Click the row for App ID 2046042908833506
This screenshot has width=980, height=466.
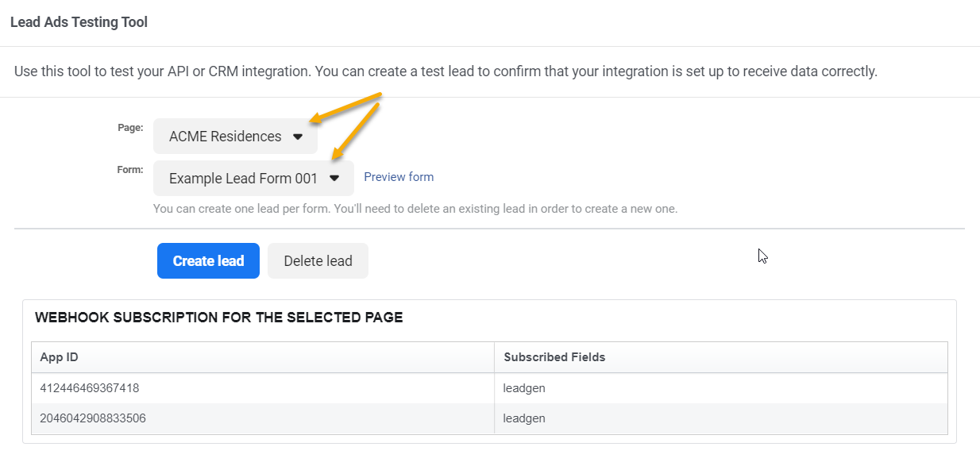[95, 418]
